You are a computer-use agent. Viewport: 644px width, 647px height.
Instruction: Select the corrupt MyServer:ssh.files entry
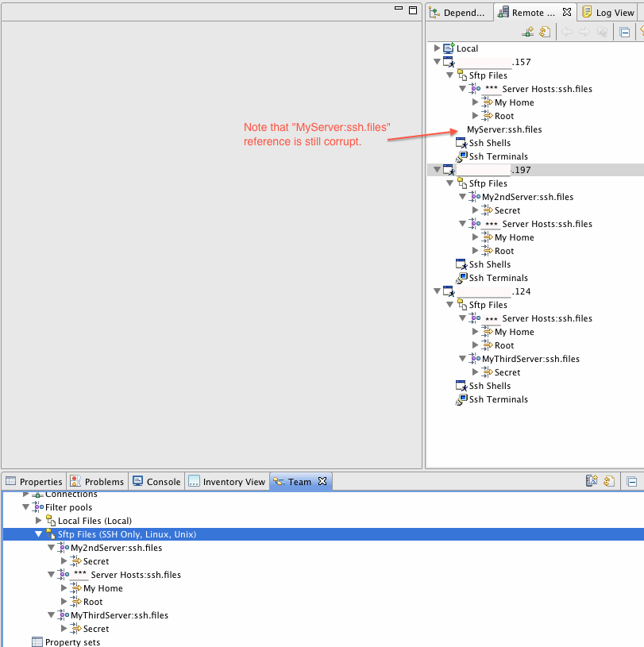(x=504, y=129)
